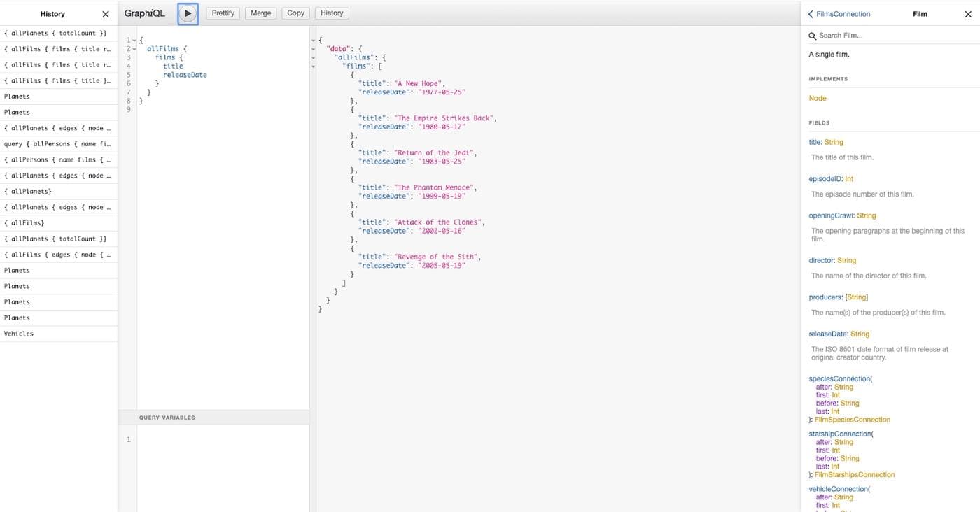Fold the allFilms block on line 2
This screenshot has width=980, height=512.
[134, 49]
